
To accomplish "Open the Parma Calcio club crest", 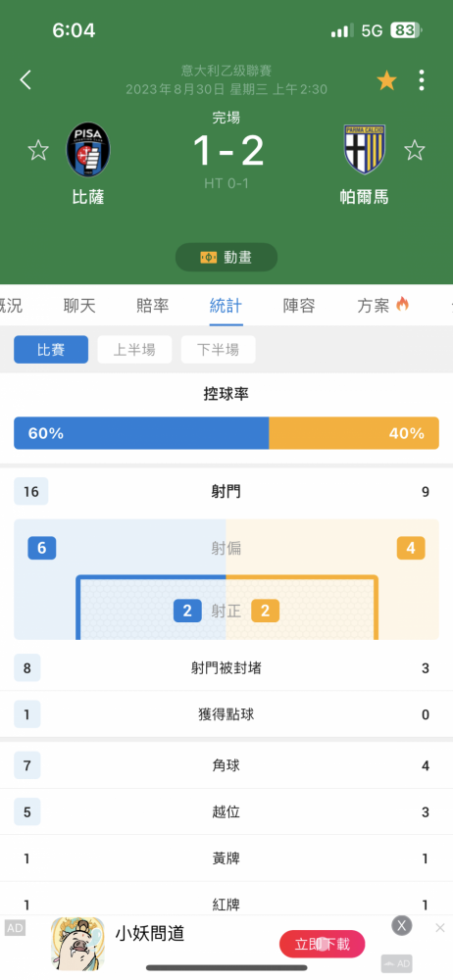I will [x=364, y=150].
